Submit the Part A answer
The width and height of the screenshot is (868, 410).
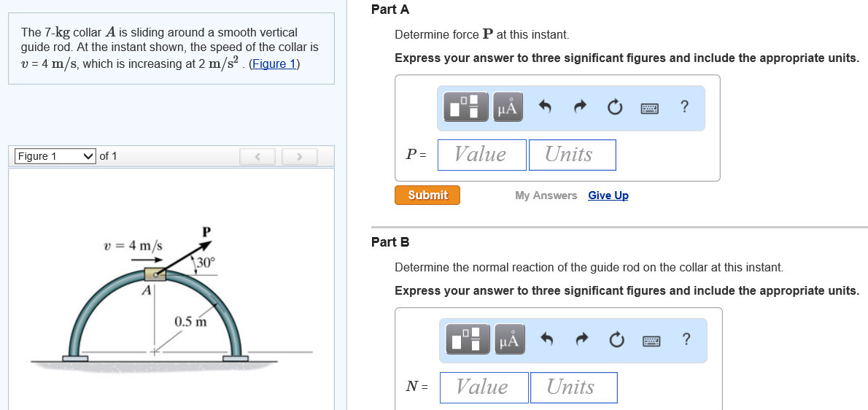click(427, 196)
